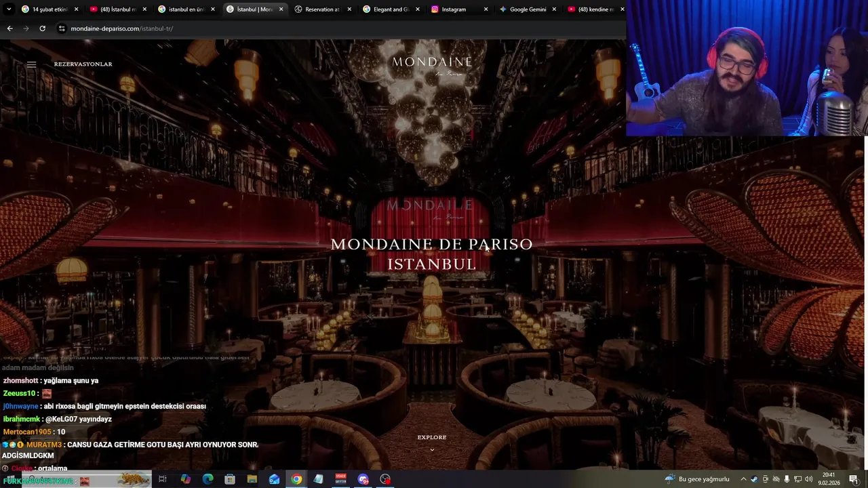Go forward in browser history
The width and height of the screenshot is (868, 488).
coord(26,28)
